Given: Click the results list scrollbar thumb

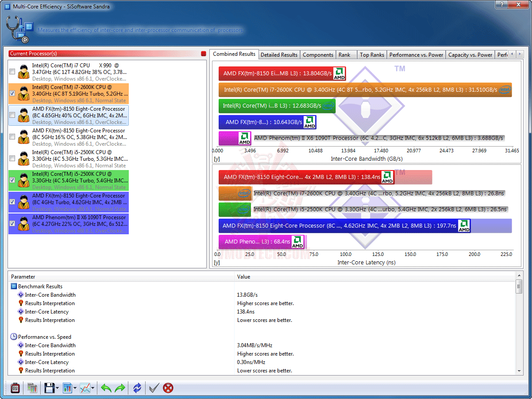Looking at the screenshot, I should point(520,287).
